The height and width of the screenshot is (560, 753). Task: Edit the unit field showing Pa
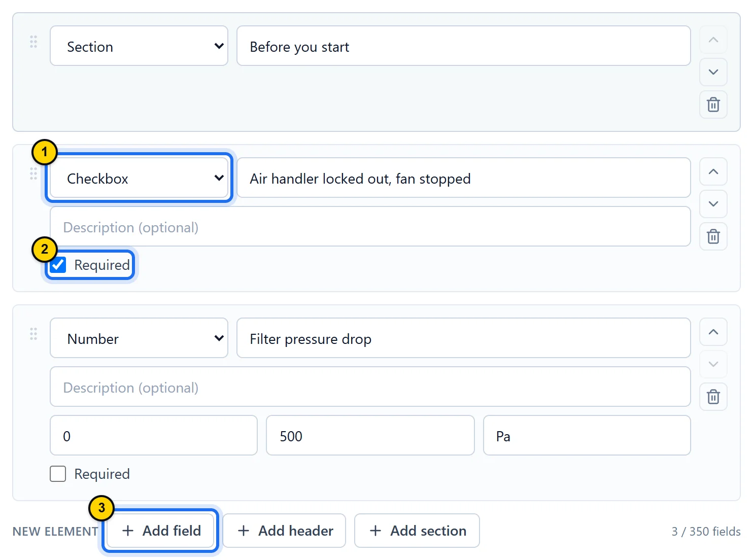(x=587, y=436)
